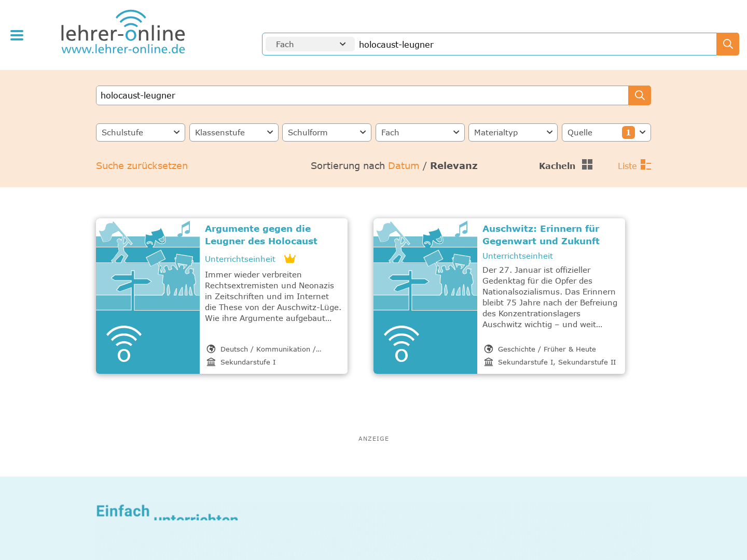The height and width of the screenshot is (560, 747).
Task: Expand the Schulform filter
Action: [327, 132]
